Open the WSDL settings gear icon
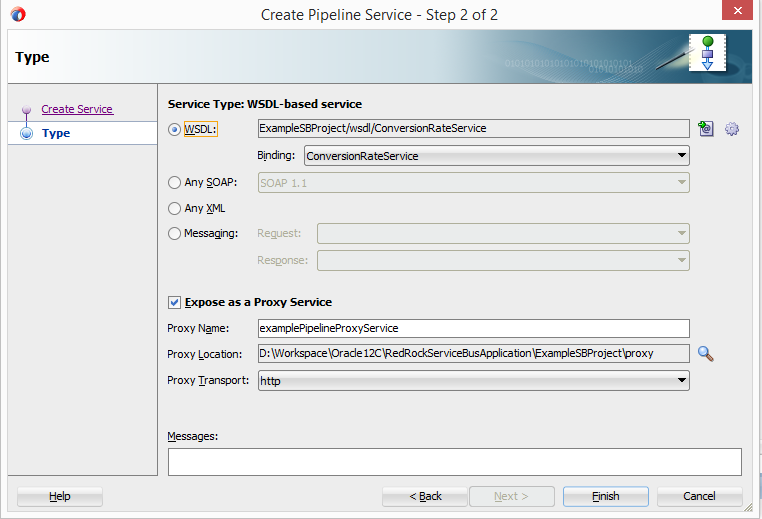This screenshot has height=519, width=762. 732,129
